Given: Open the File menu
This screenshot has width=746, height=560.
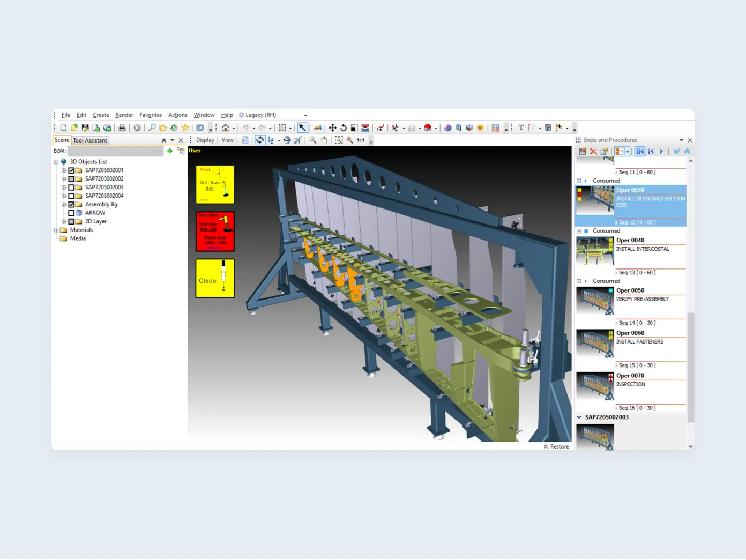Looking at the screenshot, I should click(x=66, y=115).
